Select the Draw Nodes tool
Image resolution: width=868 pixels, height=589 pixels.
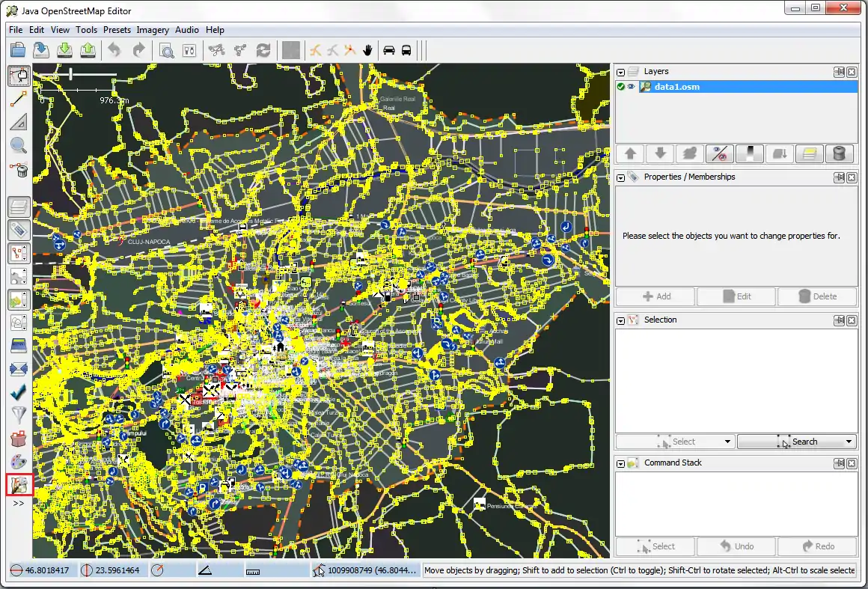(x=19, y=98)
